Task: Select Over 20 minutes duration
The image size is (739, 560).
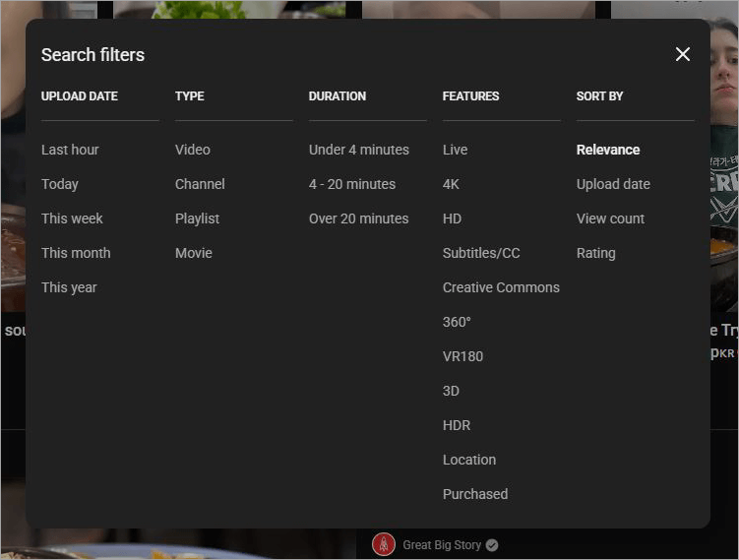Action: pyautogui.click(x=358, y=218)
